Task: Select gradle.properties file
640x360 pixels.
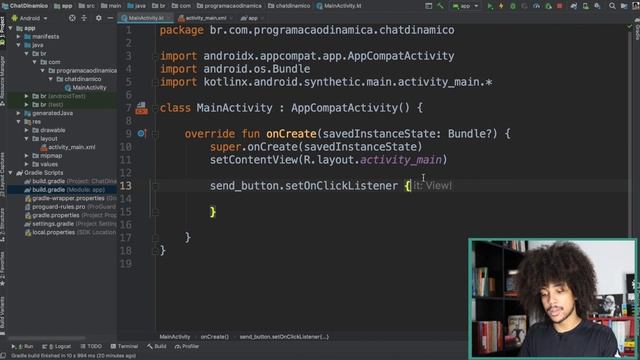Action: point(70,216)
